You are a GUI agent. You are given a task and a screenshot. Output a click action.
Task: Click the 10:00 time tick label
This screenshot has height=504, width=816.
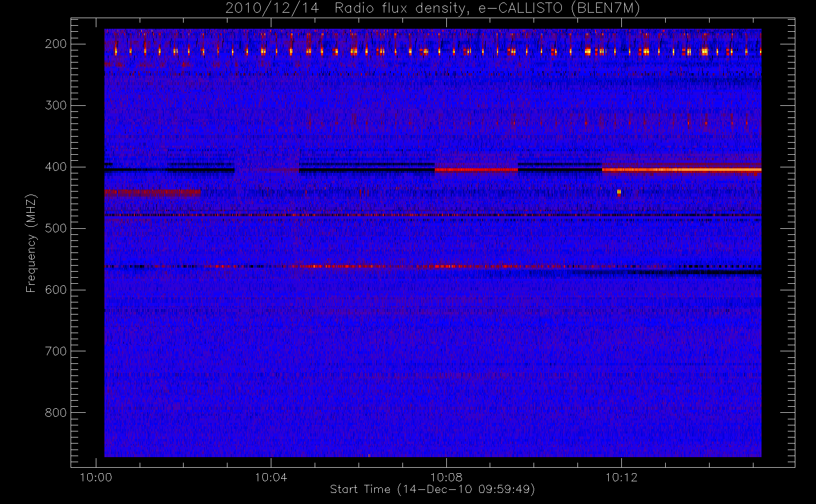(x=96, y=477)
